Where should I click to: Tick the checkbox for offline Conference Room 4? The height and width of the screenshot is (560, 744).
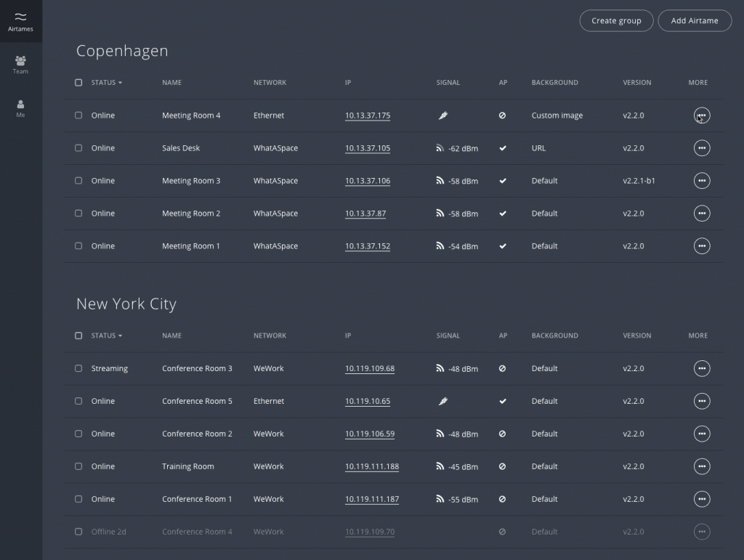coord(78,532)
